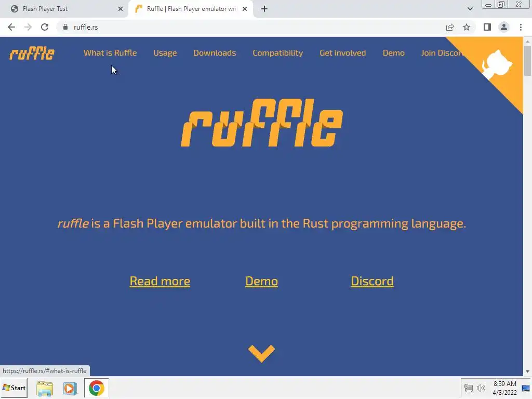The height and width of the screenshot is (399, 532).
Task: Launch media player taskbar icon
Action: (70, 388)
